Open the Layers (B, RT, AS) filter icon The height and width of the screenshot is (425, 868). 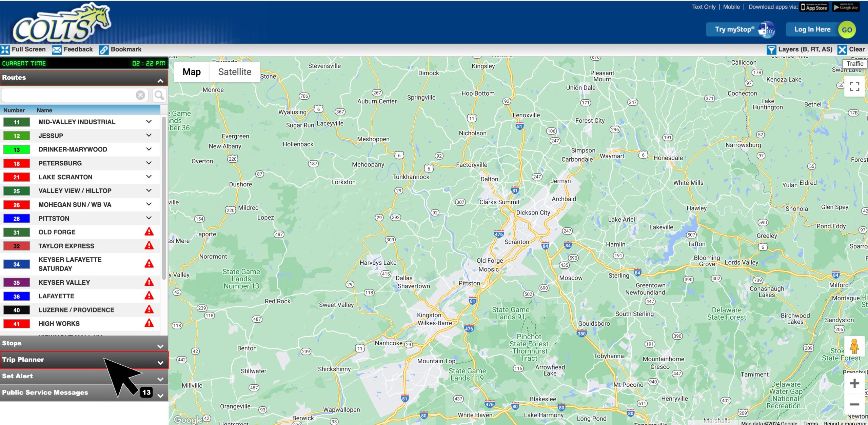(x=772, y=49)
